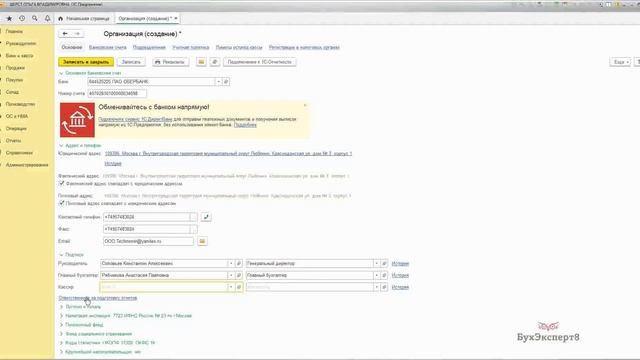
Task: Open the Главный бухгалтер position record icon
Action: pos(384,276)
